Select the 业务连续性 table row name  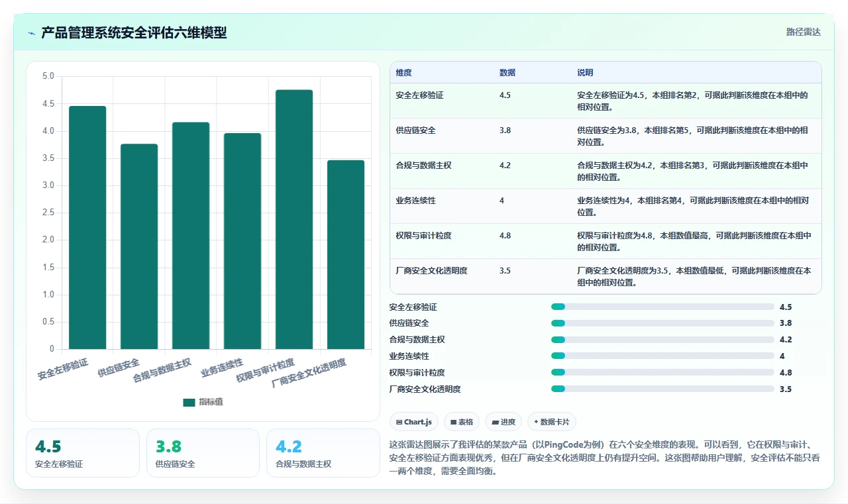(x=415, y=201)
